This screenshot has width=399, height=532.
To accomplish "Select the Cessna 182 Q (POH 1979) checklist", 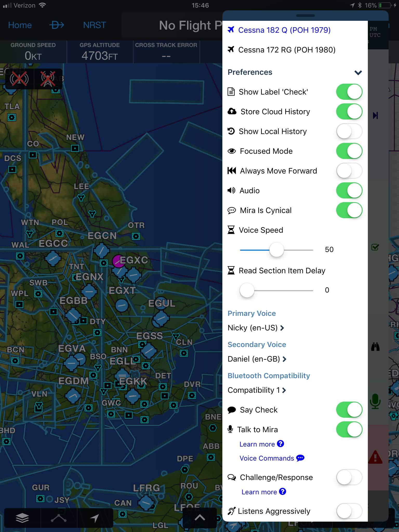I will coord(284,30).
